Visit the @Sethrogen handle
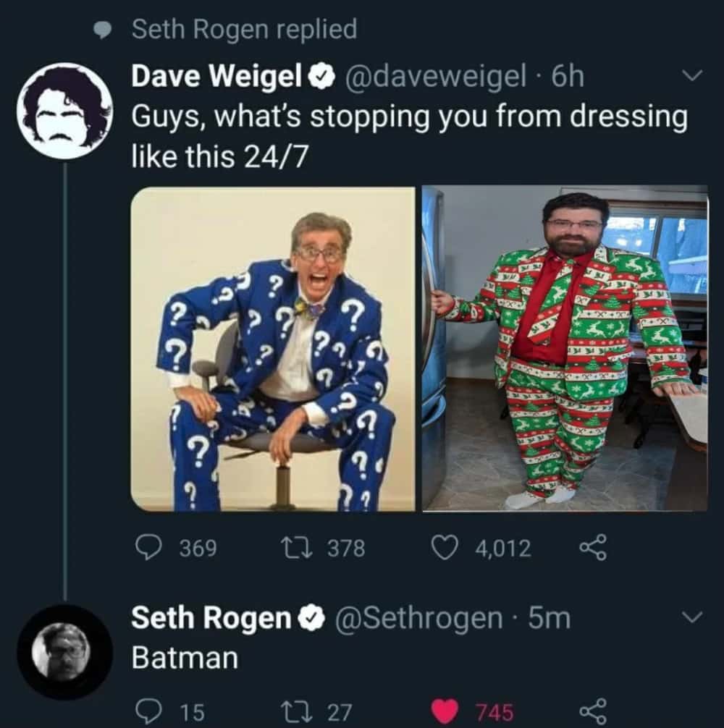724x728 pixels. 417,618
